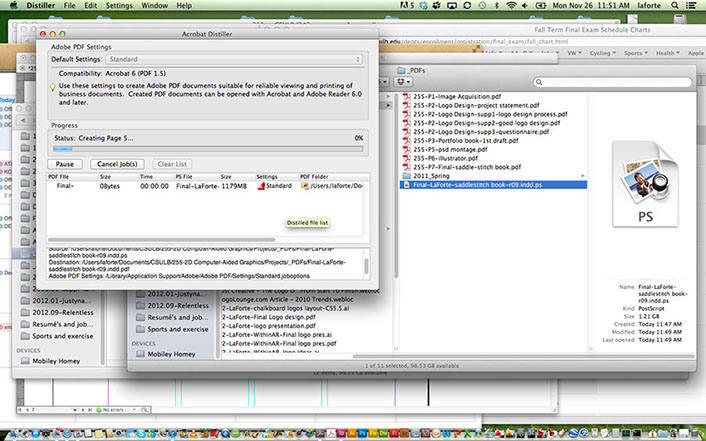Open the Edit menu
This screenshot has width=706, height=441.
pos(91,5)
